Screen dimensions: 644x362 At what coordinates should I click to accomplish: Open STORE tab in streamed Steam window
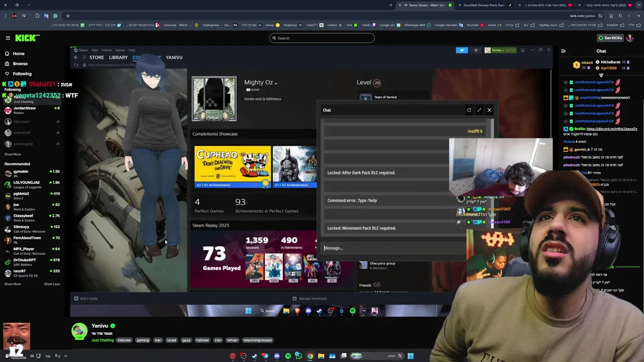point(97,57)
